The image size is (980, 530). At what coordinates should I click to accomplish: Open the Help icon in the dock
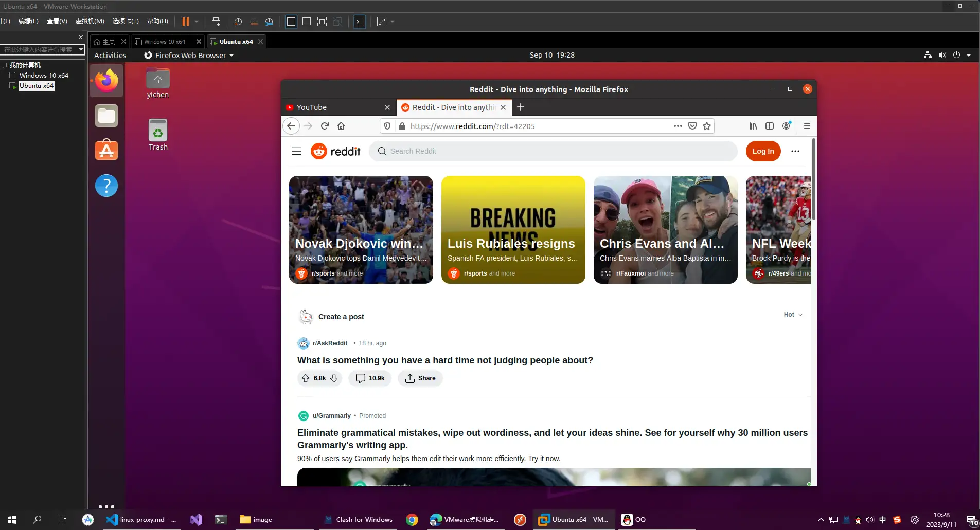(106, 185)
